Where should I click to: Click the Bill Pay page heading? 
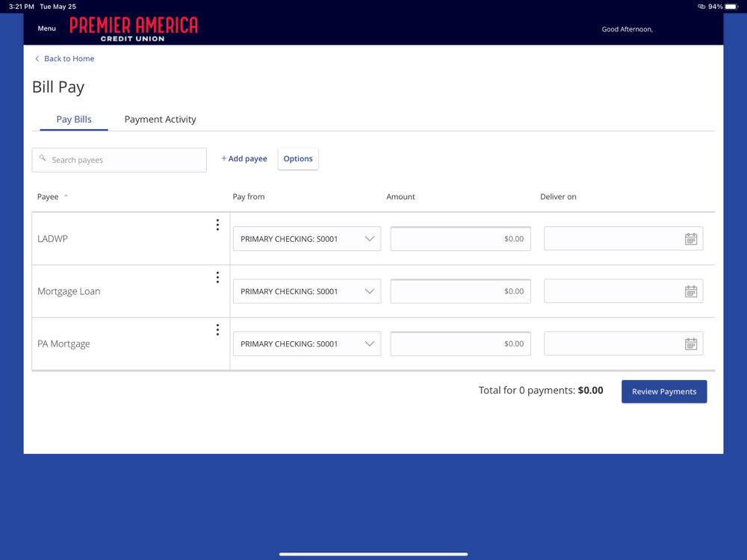[x=58, y=87]
